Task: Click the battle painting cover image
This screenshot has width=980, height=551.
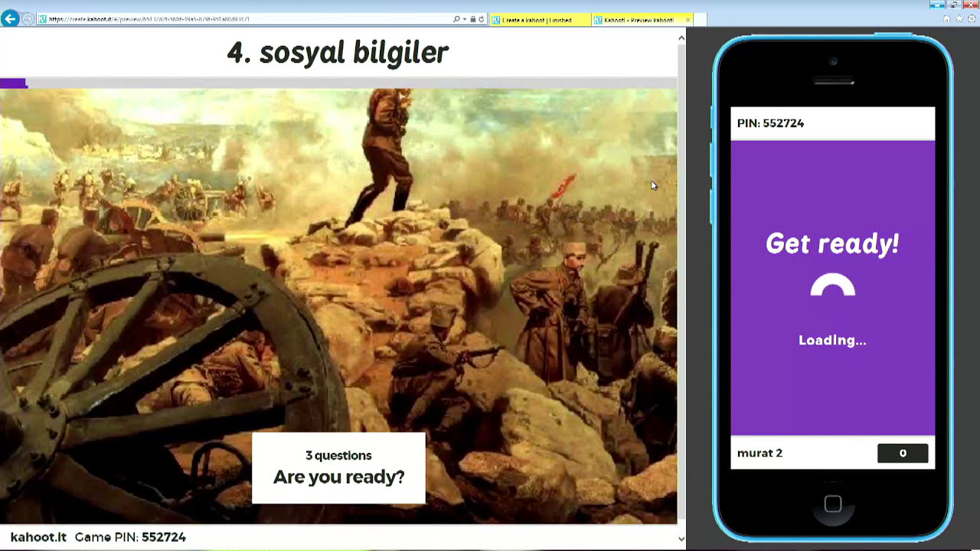Action: [x=338, y=306]
